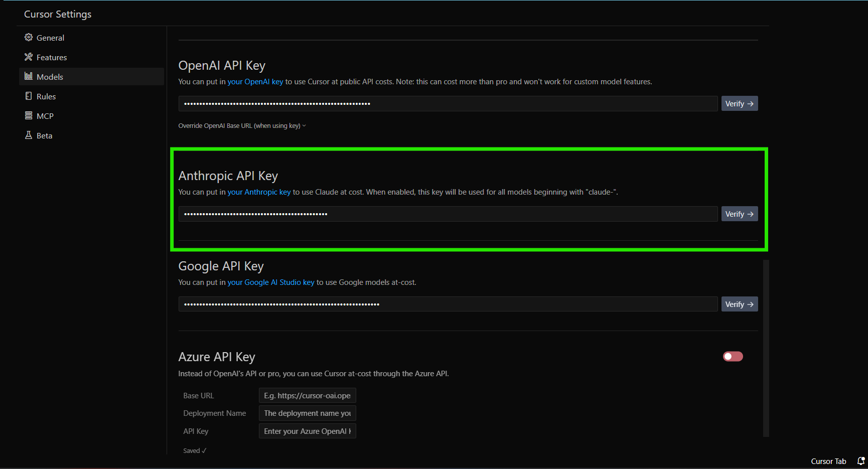Click the 'Google API Key' heading

(x=221, y=266)
